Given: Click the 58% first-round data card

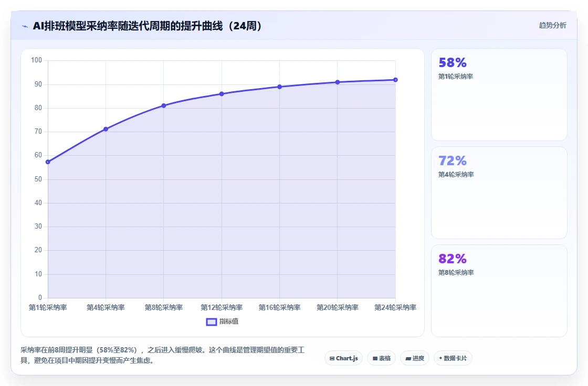Looking at the screenshot, I should point(499,95).
